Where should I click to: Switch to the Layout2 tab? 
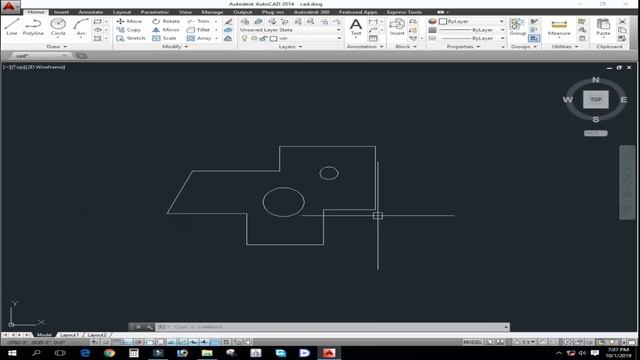click(97, 335)
